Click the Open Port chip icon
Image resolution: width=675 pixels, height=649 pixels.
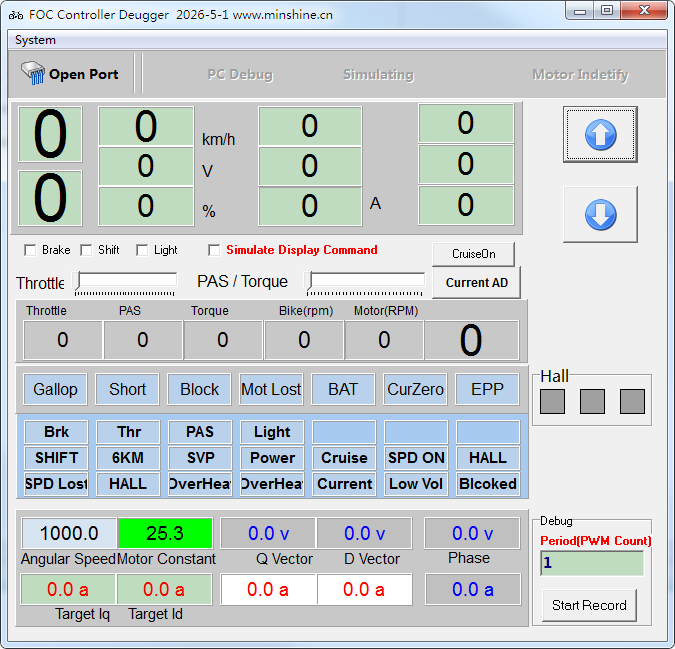coord(33,73)
